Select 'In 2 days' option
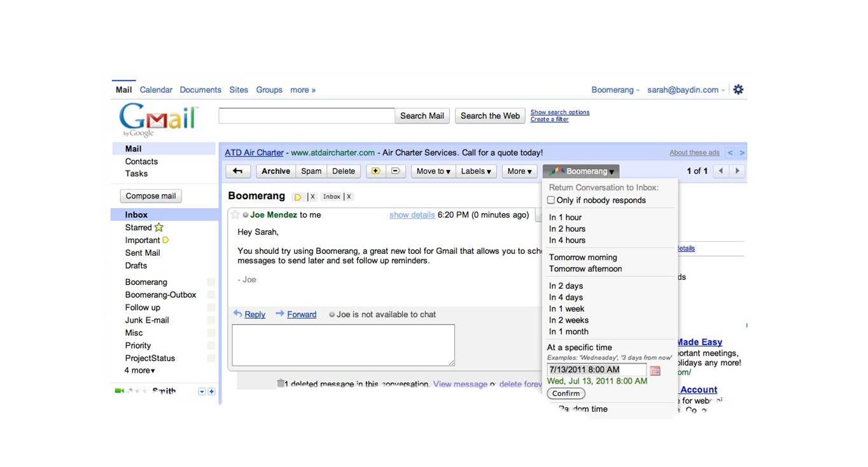This screenshot has height=467, width=868. 566,286
